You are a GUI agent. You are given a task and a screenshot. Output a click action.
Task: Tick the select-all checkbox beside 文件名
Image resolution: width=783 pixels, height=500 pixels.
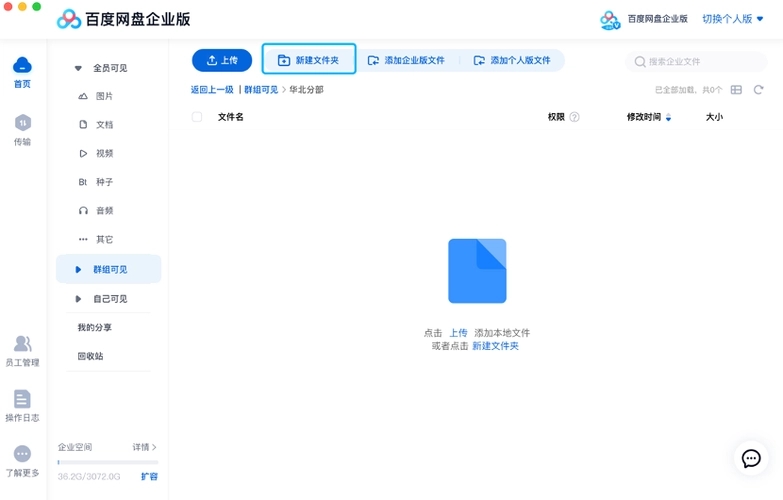(197, 117)
